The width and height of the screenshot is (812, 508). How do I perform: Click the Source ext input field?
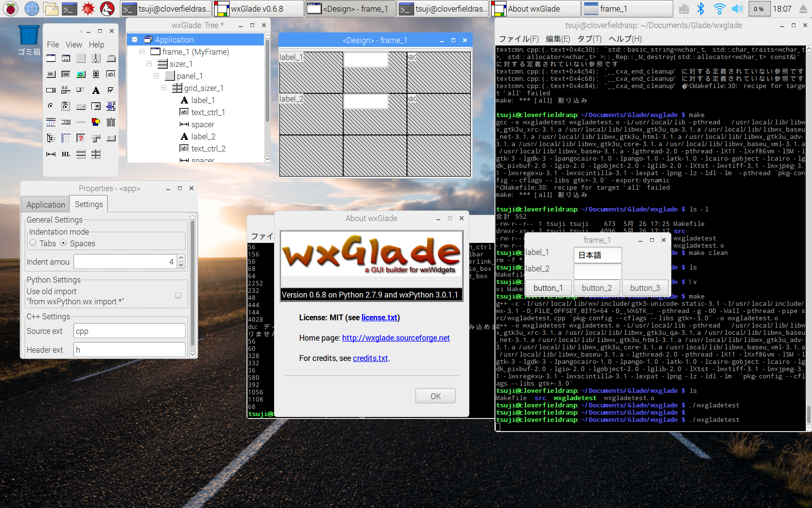click(130, 331)
